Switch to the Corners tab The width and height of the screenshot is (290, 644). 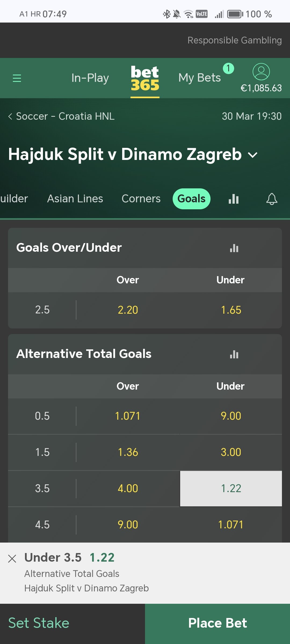[141, 199]
